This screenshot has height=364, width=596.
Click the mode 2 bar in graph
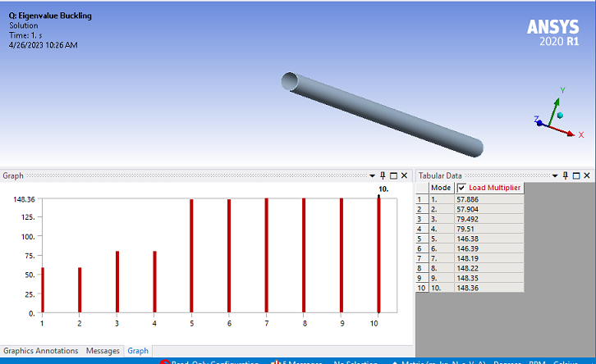click(x=80, y=290)
